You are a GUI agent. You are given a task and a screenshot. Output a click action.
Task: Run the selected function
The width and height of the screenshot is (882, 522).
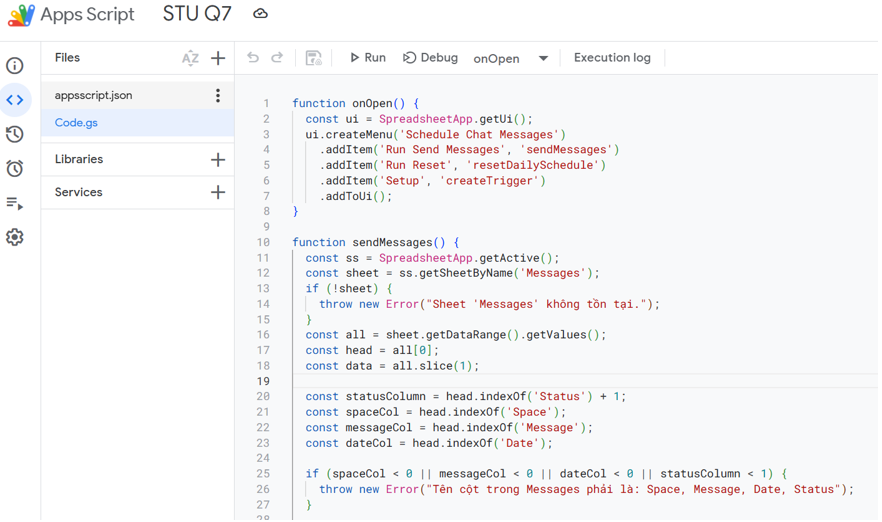coord(367,58)
